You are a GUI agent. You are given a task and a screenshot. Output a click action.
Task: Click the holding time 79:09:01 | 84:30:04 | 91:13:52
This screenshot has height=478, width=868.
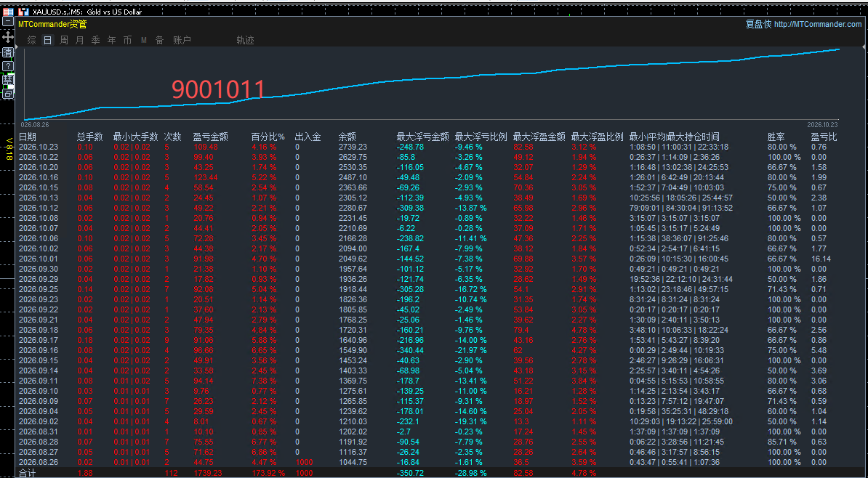pyautogui.click(x=681, y=208)
